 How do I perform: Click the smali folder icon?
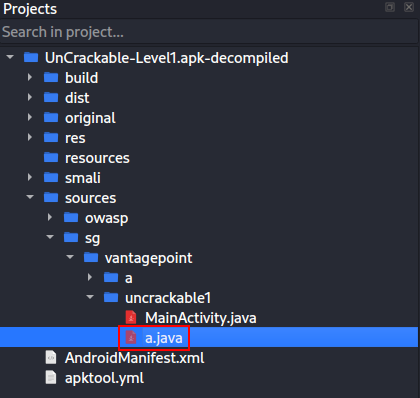(51, 177)
